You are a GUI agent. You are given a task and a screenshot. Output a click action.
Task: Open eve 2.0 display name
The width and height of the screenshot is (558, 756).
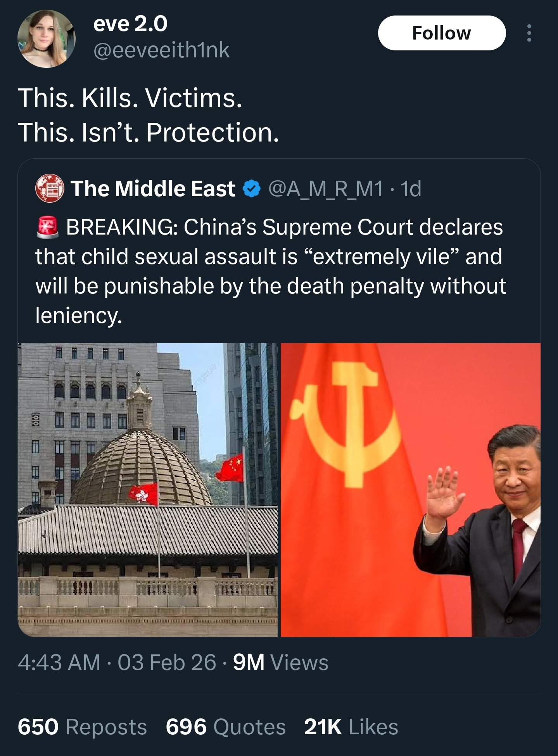[130, 24]
